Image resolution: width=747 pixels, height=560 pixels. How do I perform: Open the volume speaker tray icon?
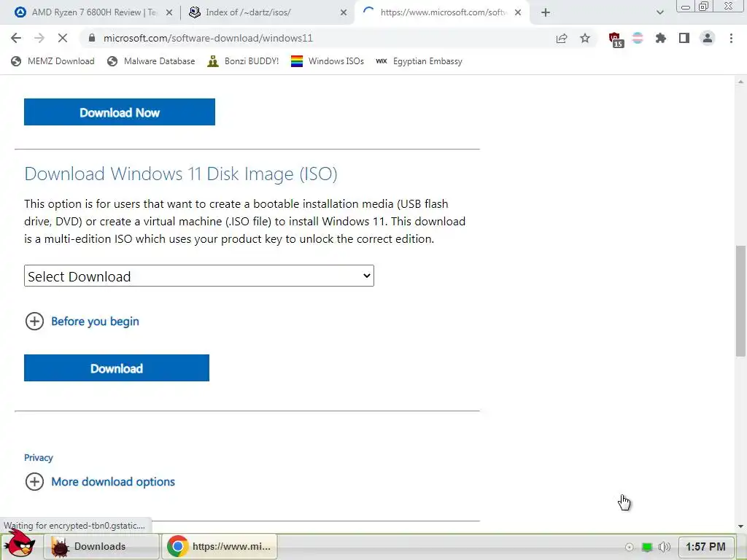coord(664,547)
